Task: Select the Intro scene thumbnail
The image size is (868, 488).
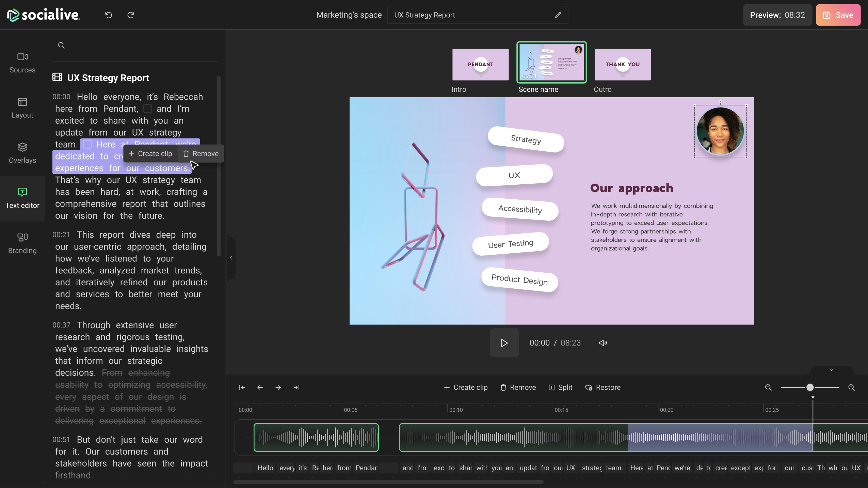Action: [x=480, y=64]
